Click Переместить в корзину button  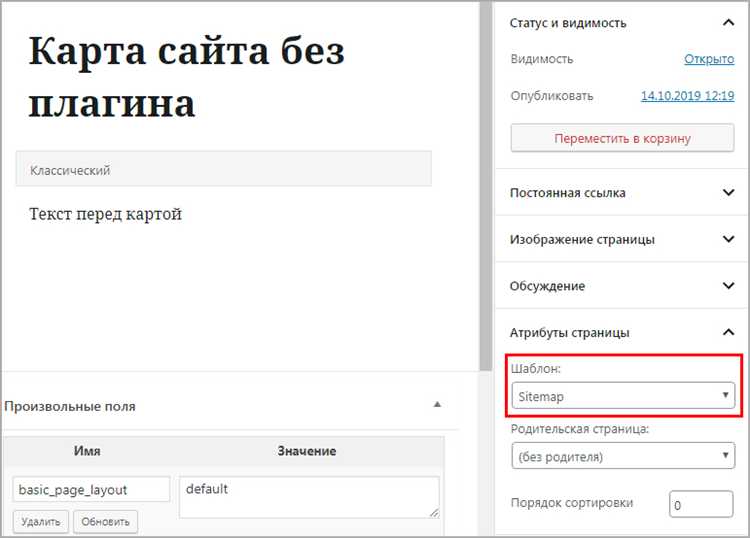[x=622, y=138]
